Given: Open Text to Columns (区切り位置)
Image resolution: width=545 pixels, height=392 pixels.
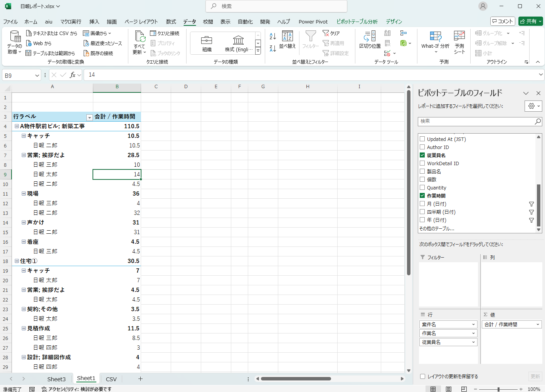Looking at the screenshot, I should 370,40.
